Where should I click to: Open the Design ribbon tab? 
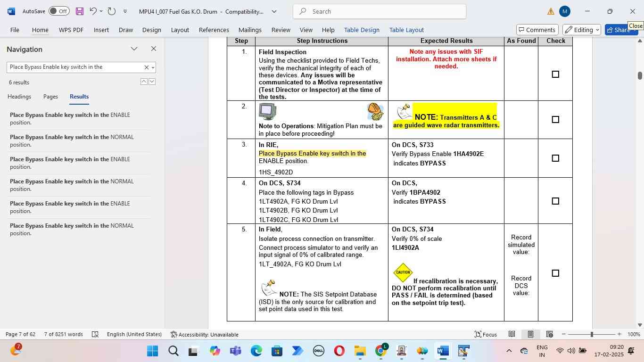click(x=152, y=30)
